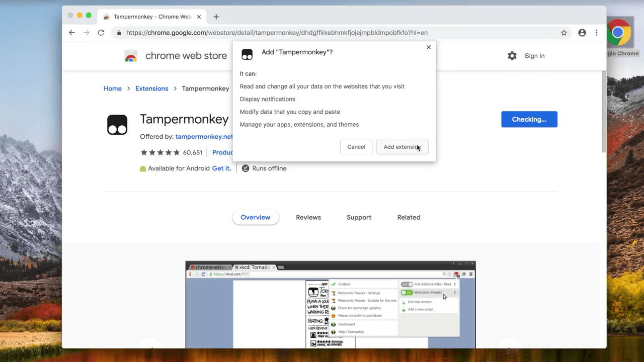Click the Read and change all data text
The height and width of the screenshot is (362, 644).
(x=322, y=86)
